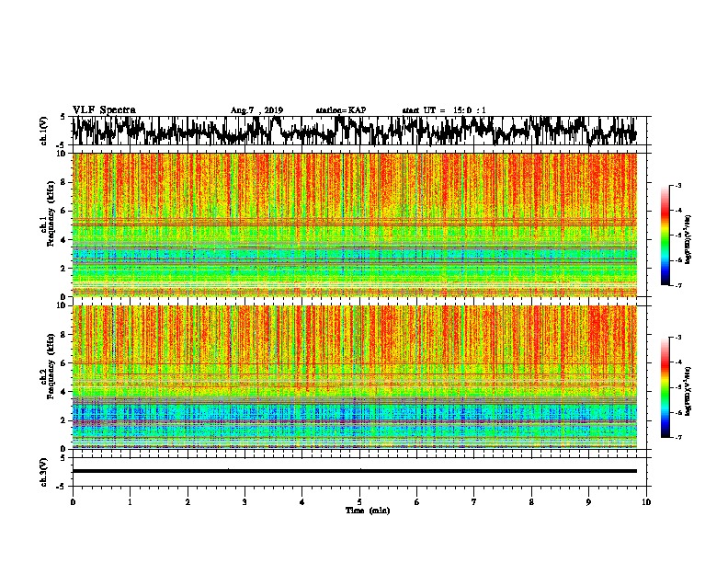Click the time axis tick label "7"
Viewport: 728px width, 563px height.
coord(474,502)
